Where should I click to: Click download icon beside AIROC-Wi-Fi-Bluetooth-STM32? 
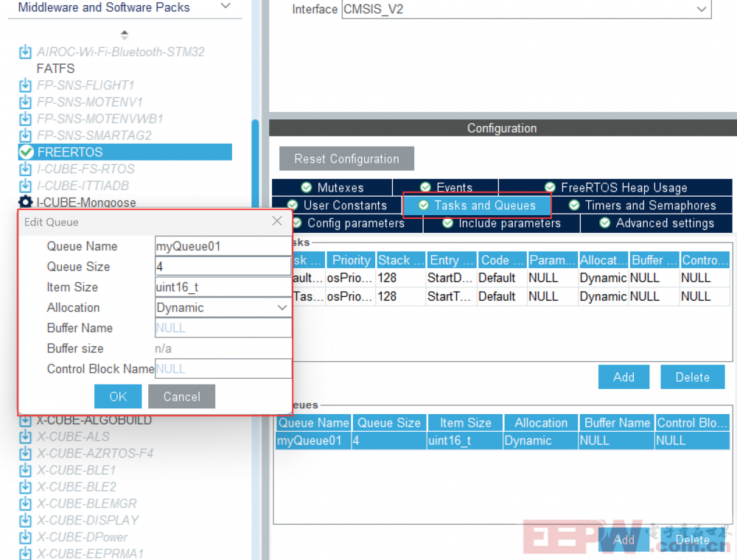click(x=25, y=52)
